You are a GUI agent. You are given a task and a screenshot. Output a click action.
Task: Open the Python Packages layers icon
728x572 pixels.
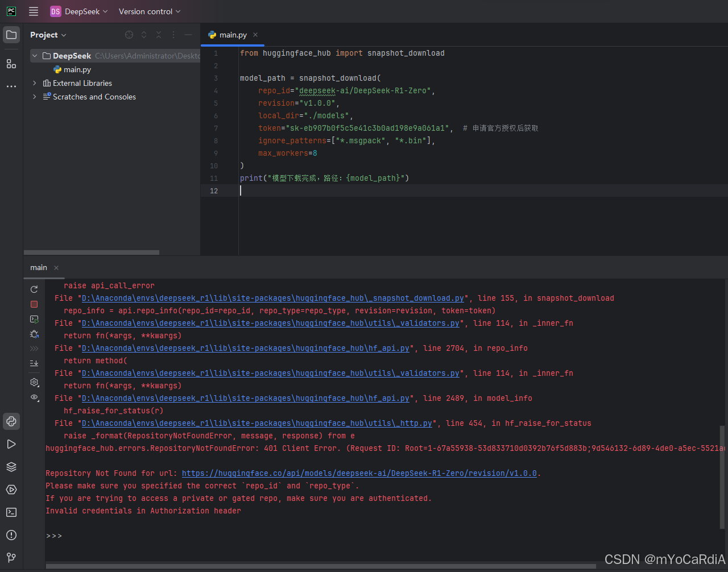click(x=11, y=467)
